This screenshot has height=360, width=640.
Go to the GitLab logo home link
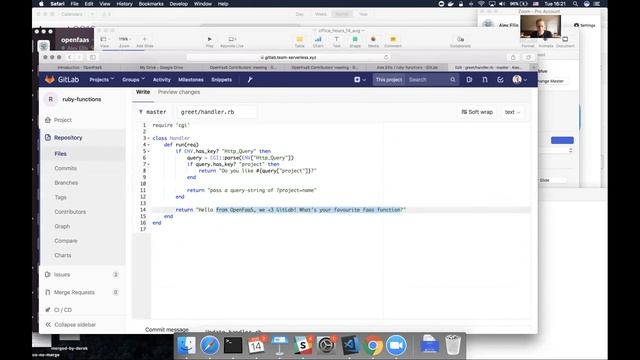point(62,80)
